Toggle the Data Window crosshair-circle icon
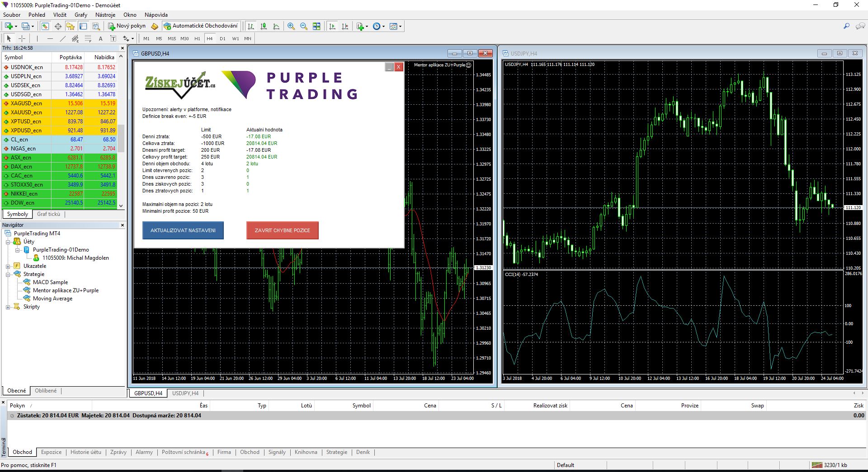Screen dimensions: 868x472 [x=58, y=26]
